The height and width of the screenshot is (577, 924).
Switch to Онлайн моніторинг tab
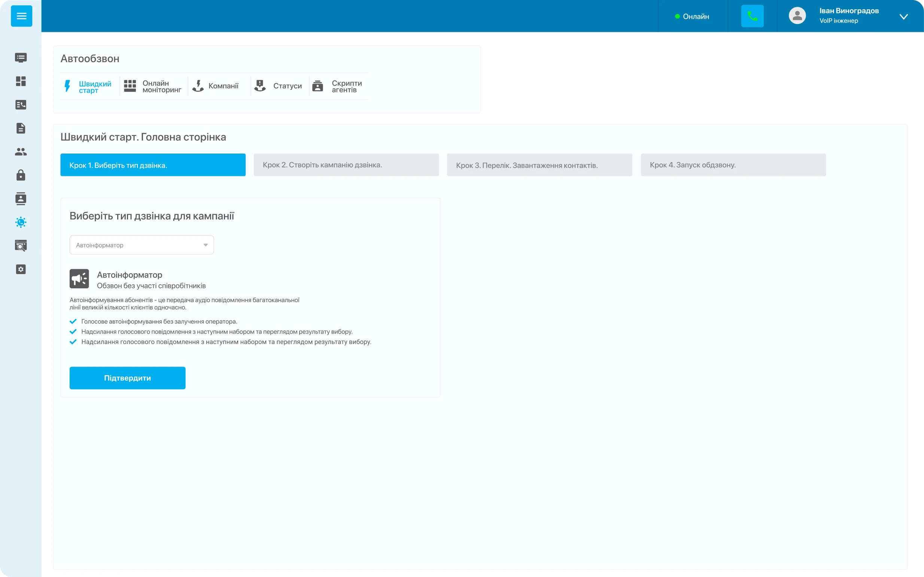(x=154, y=86)
